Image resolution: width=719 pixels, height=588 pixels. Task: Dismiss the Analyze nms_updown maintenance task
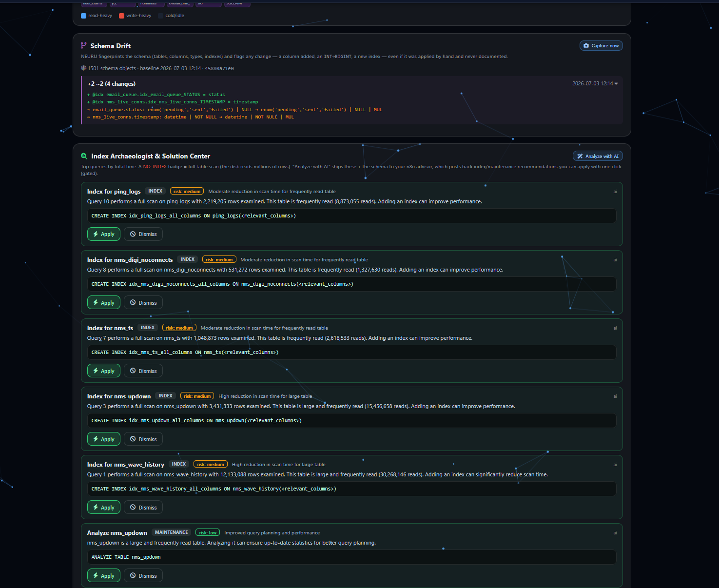tap(143, 576)
